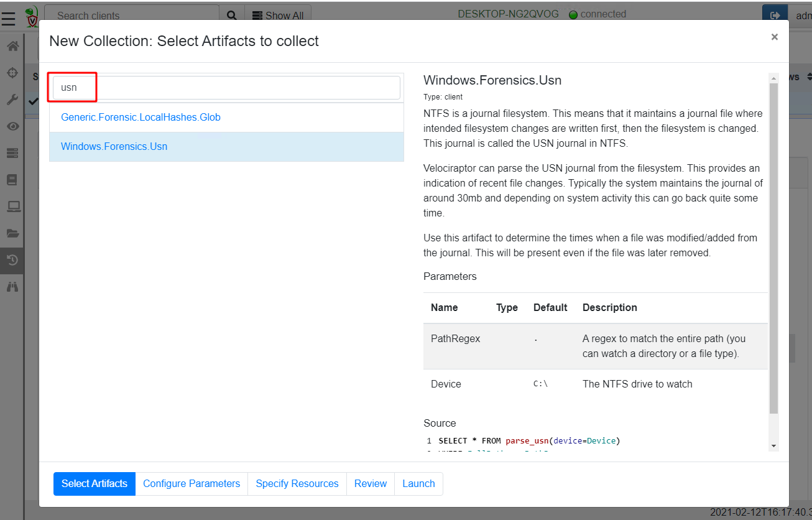This screenshot has width=812, height=520.
Task: Click the collected artifacts history icon
Action: (12, 260)
